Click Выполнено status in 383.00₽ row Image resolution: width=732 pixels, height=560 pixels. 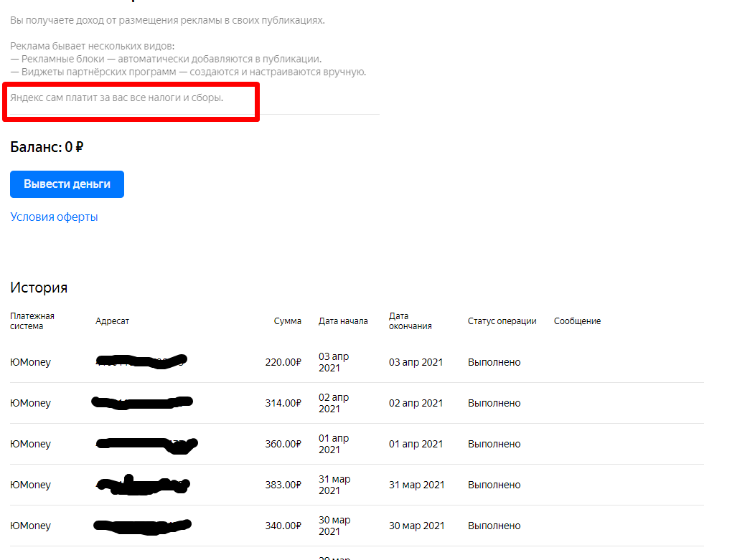(494, 485)
